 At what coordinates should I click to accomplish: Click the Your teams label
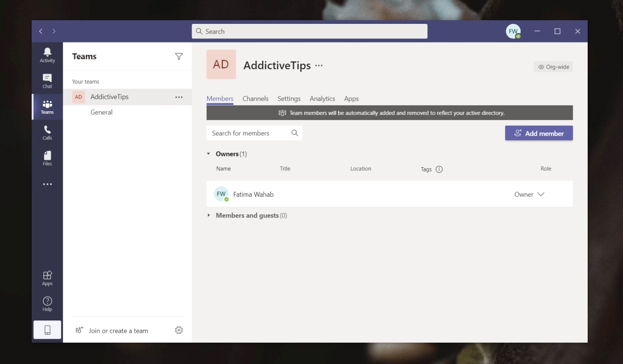(x=86, y=82)
